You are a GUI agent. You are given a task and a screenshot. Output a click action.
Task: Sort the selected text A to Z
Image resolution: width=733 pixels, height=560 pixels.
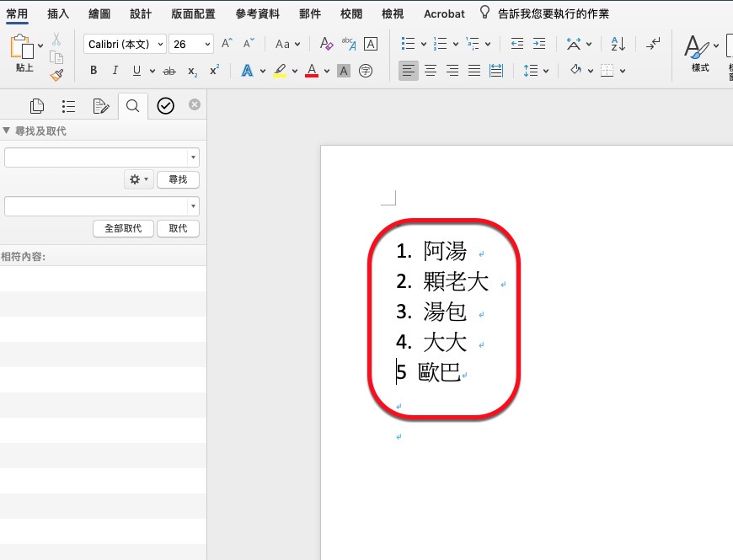click(618, 44)
